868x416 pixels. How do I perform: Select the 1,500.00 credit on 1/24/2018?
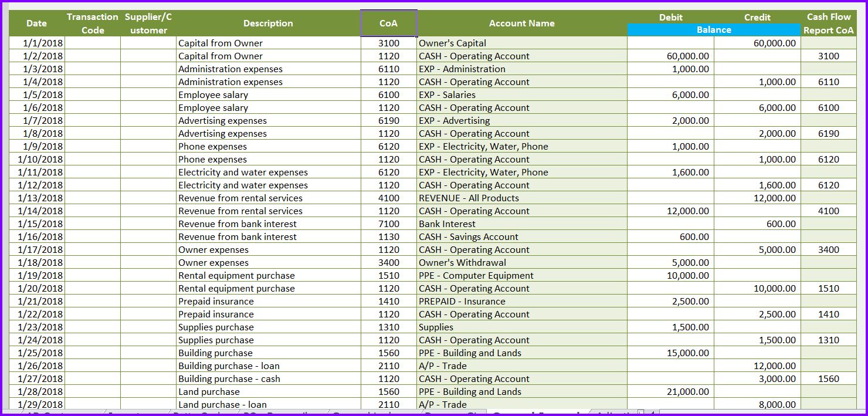pyautogui.click(x=757, y=340)
